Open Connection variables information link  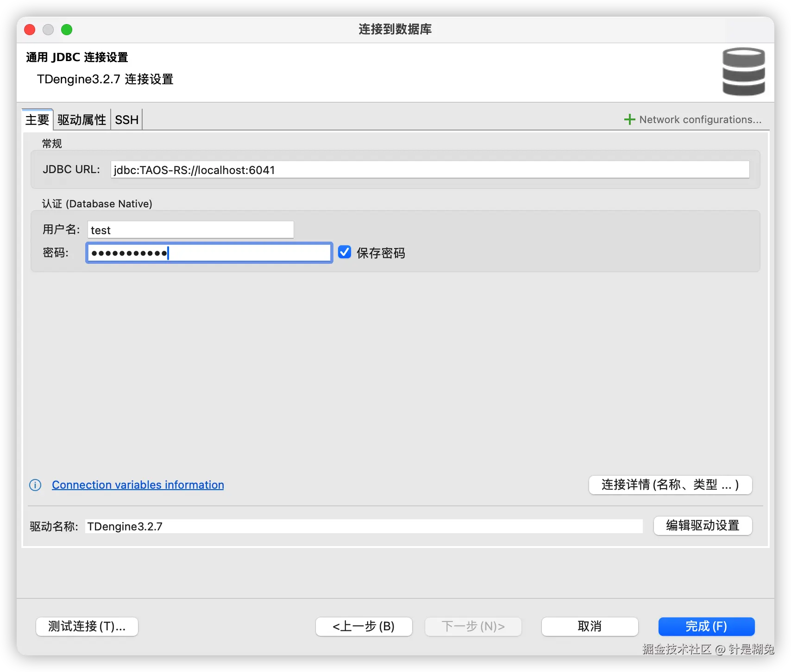(138, 485)
